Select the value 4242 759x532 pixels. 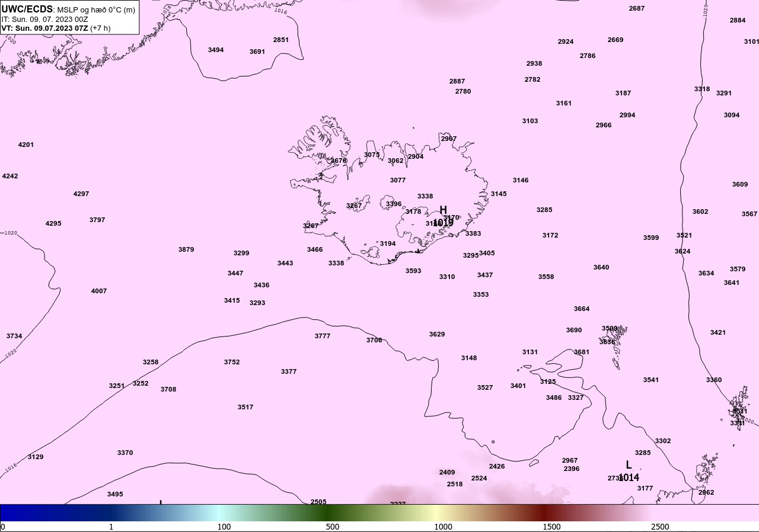10,176
